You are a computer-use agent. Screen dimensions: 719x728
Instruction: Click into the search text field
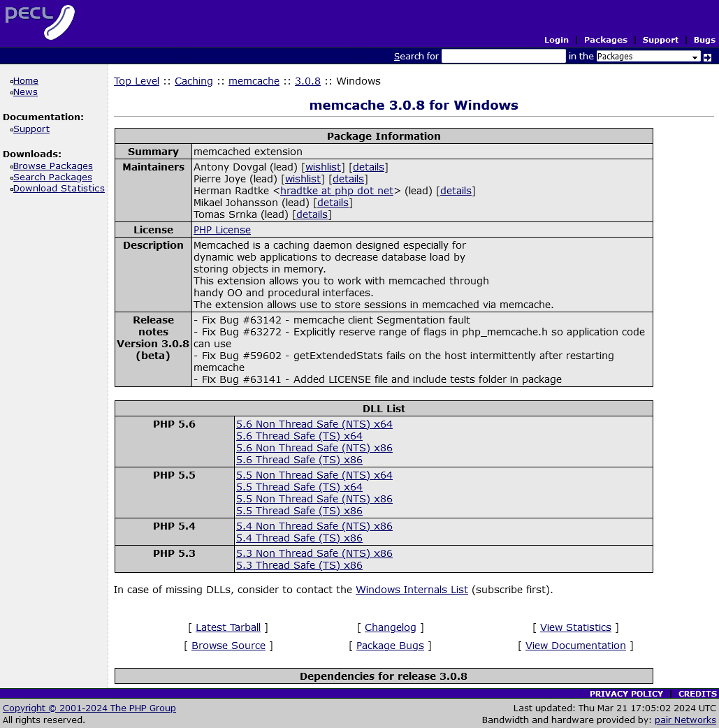tap(503, 57)
